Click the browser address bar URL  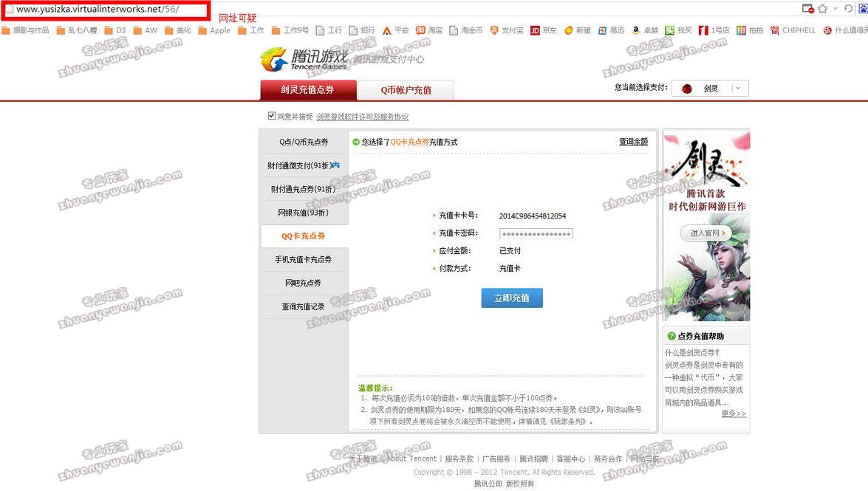pyautogui.click(x=98, y=10)
